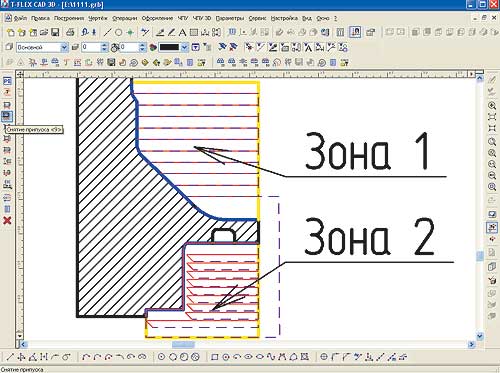Click the Print icon in toolbar

tap(70, 32)
